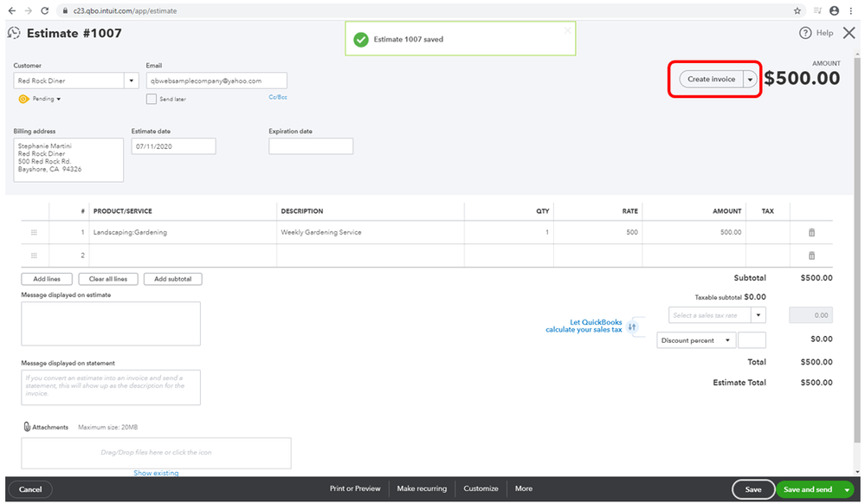Click Message displayed on estimate box

[111, 324]
